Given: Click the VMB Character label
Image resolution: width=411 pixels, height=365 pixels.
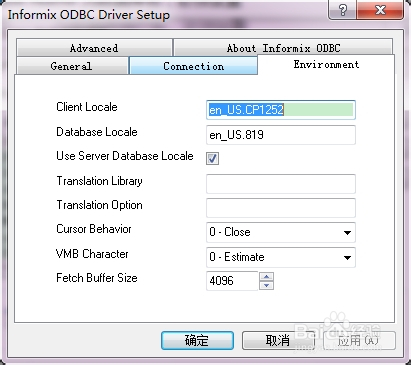Looking at the screenshot, I should click(x=92, y=254).
